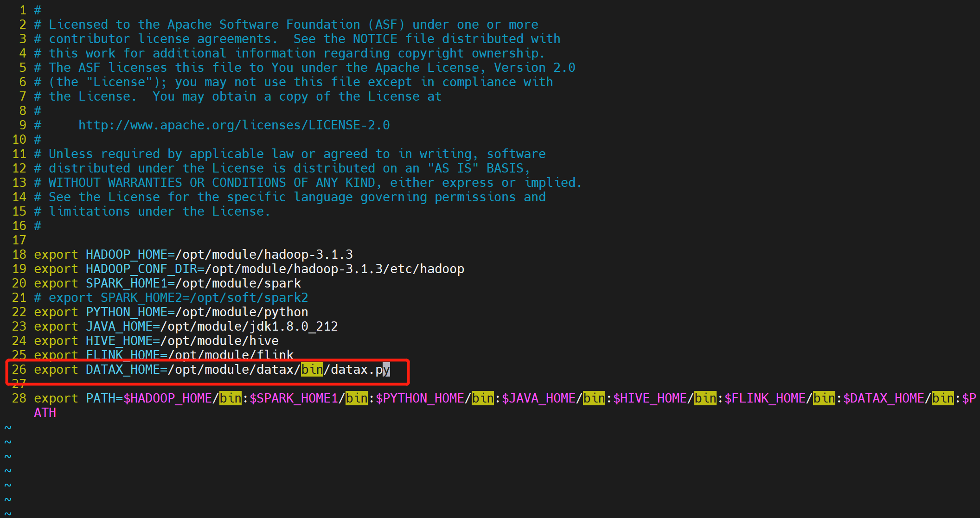The image size is (980, 518).
Task: Click DATAX_HOME variable name on line 26
Action: [x=122, y=370]
